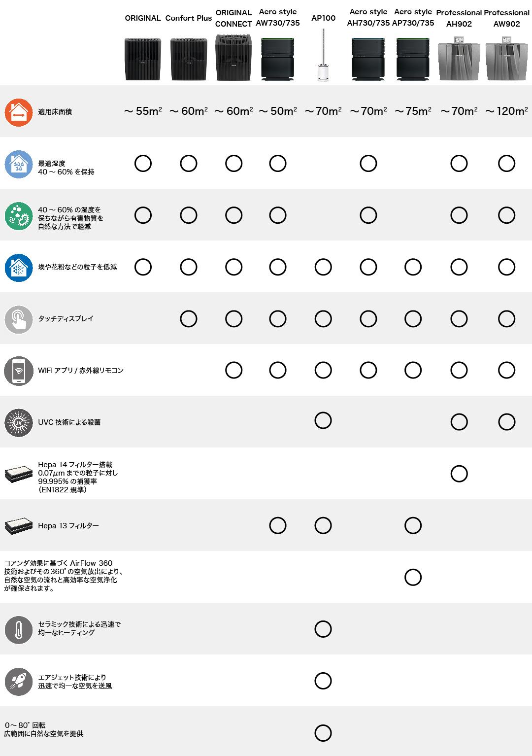This screenshot has height=756, width=532.
Task: Click the AP100 circle in 0~80° rotation row
Action: click(x=323, y=733)
